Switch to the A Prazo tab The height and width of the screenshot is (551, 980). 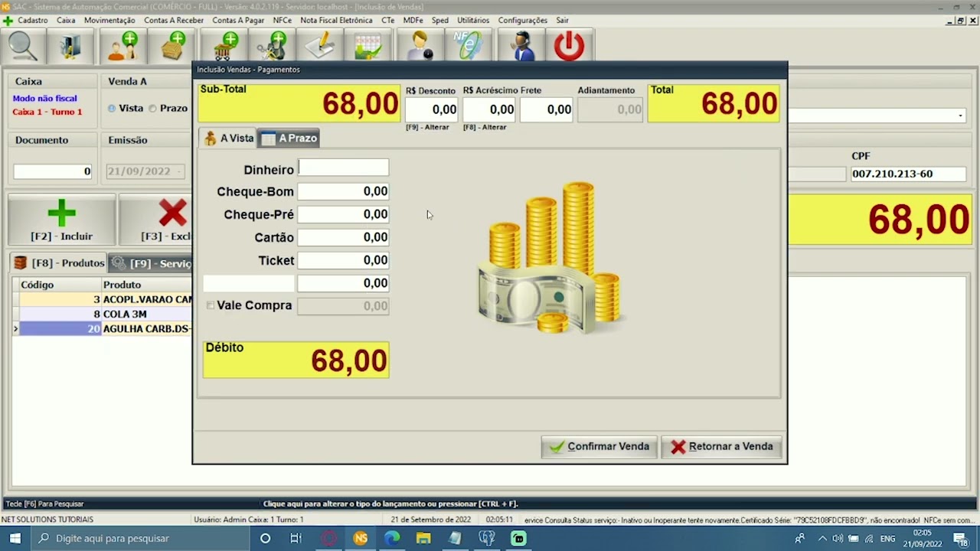coord(289,138)
